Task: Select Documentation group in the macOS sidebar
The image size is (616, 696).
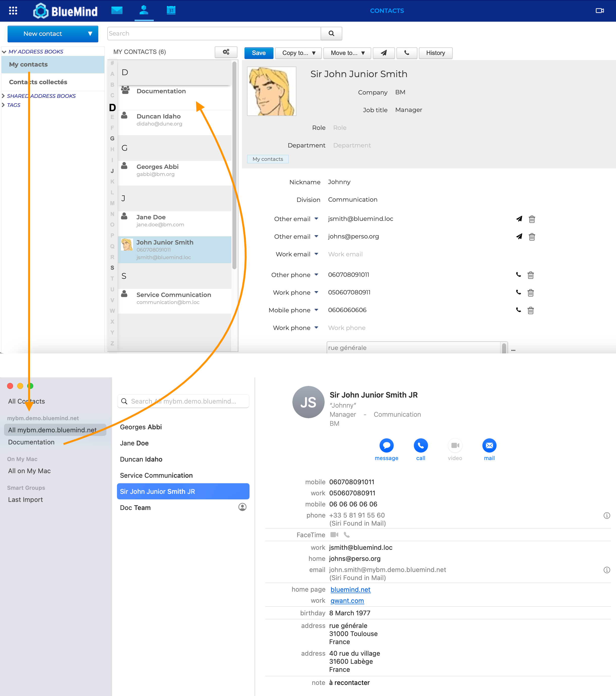Action: point(31,442)
